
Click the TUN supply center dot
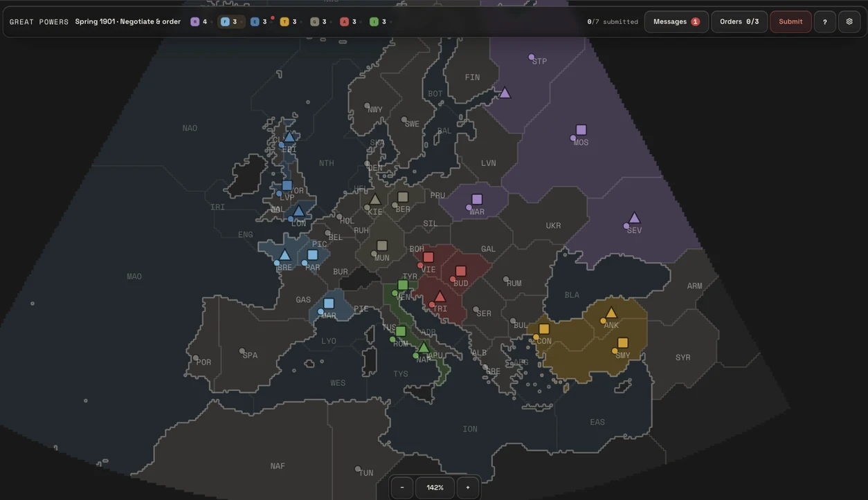(358, 469)
